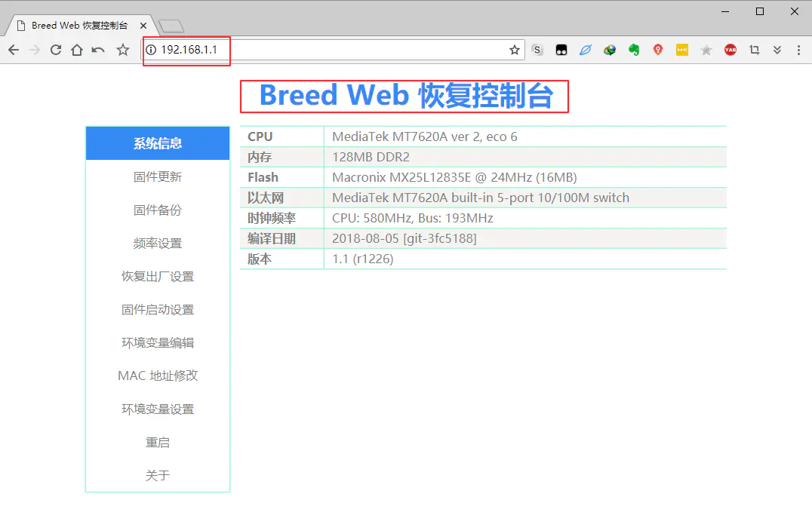Open a new tab
The height and width of the screenshot is (509, 812).
[171, 26]
